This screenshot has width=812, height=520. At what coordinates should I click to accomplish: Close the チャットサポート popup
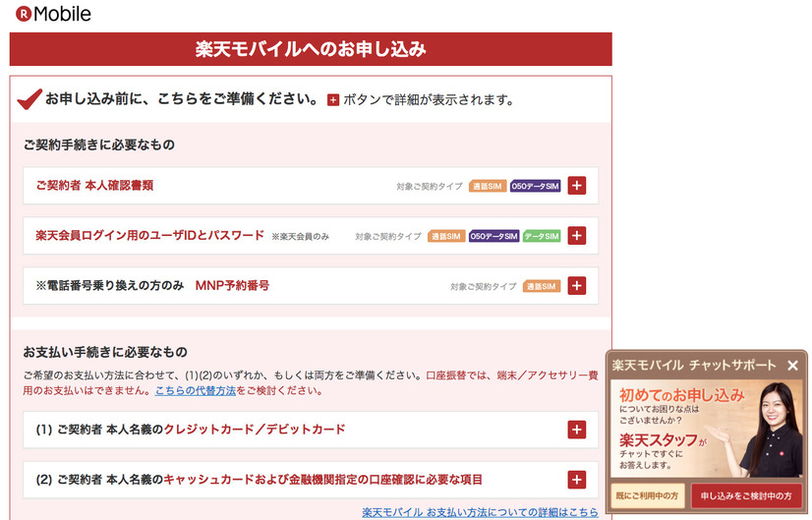click(792, 365)
